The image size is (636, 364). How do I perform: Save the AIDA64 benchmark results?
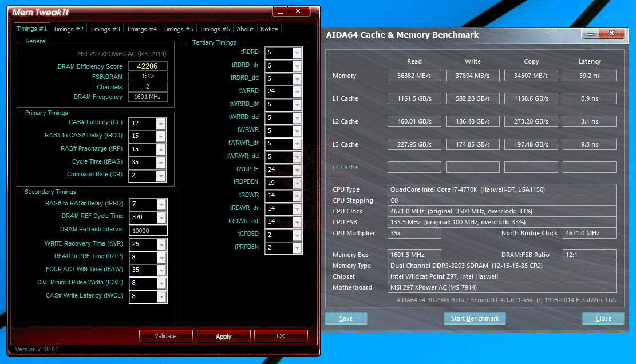[x=346, y=319]
